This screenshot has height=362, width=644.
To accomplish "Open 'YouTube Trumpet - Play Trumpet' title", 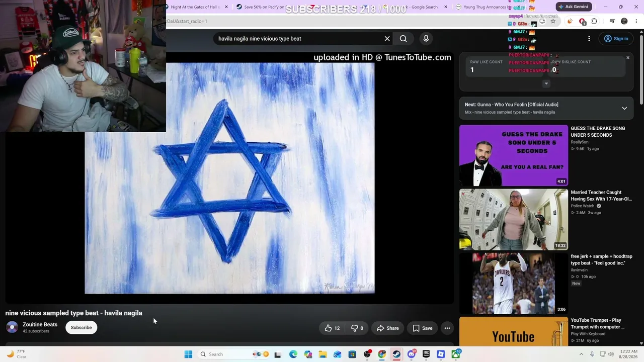I will 598,323.
